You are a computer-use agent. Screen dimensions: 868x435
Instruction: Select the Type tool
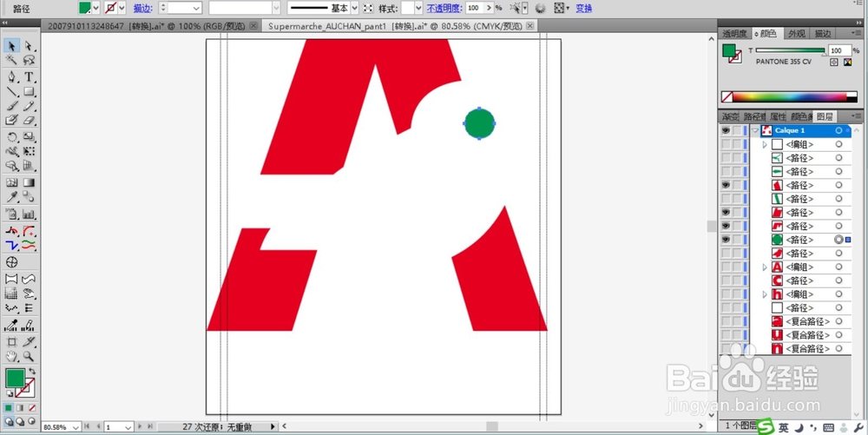coord(29,77)
